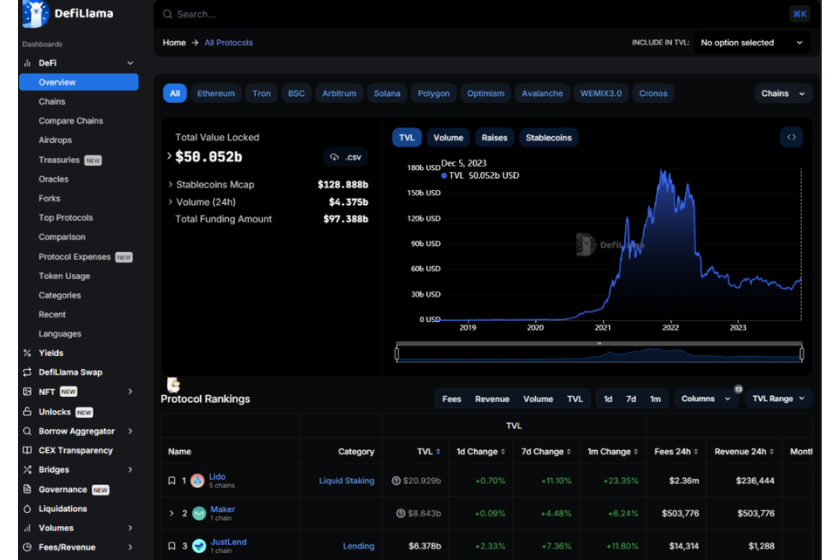Viewport: 840px width, 560px height.
Task: Click the chart range overview bar
Action: click(599, 353)
